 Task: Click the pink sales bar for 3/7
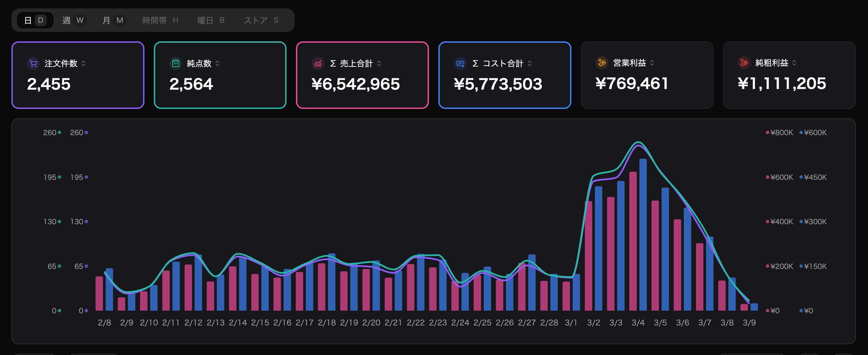pyautogui.click(x=699, y=277)
